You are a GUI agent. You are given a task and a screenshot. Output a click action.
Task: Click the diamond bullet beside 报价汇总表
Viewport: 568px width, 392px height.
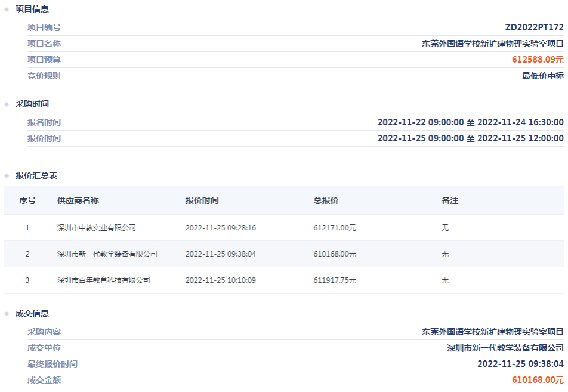tap(7, 176)
